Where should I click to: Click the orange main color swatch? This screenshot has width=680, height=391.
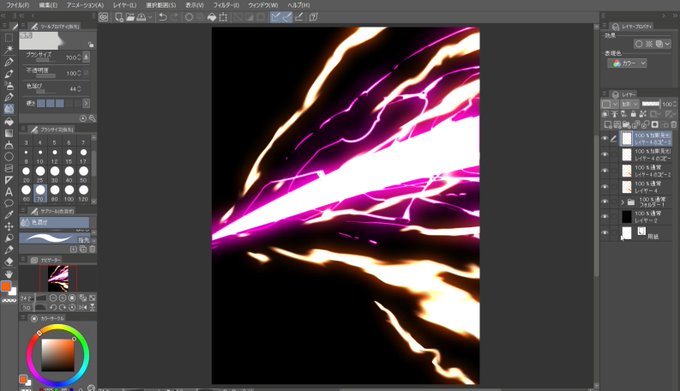[x=6, y=287]
